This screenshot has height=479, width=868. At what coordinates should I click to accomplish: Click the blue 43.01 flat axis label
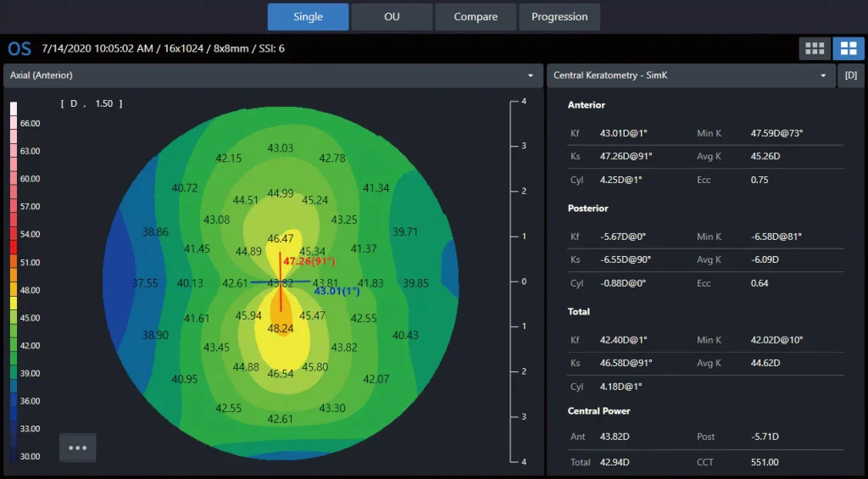(337, 292)
